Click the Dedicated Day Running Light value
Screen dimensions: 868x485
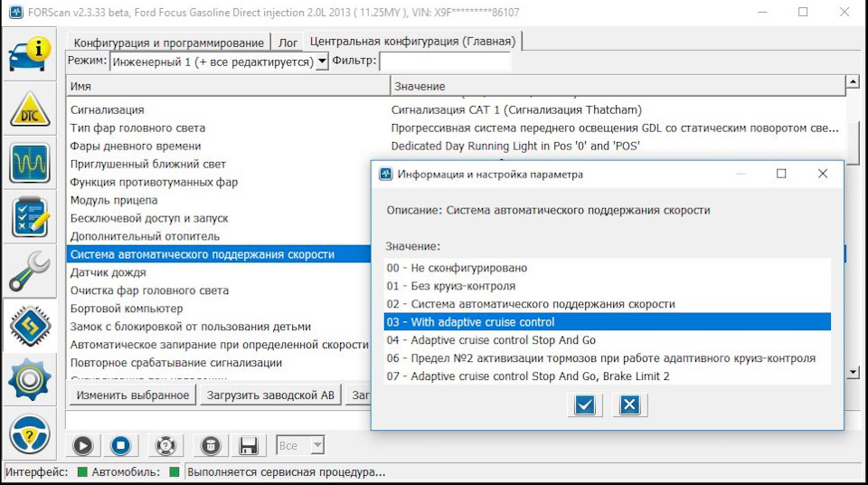coord(515,146)
